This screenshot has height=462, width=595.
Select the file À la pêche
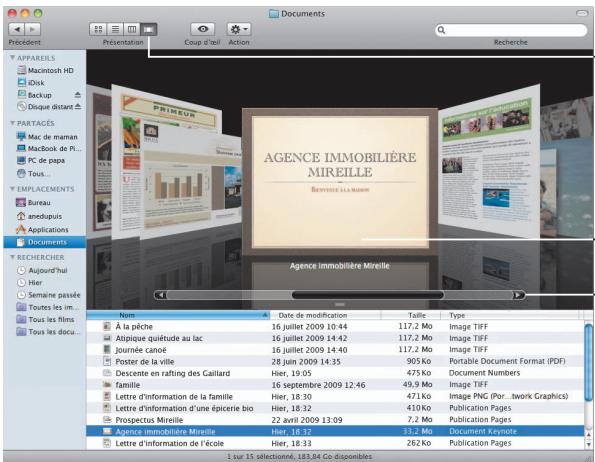coord(335,327)
